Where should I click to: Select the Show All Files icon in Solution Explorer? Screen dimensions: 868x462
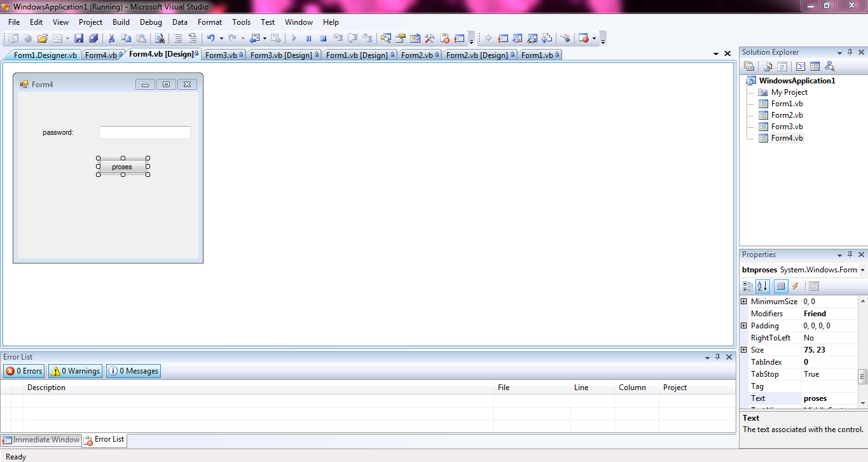point(767,66)
